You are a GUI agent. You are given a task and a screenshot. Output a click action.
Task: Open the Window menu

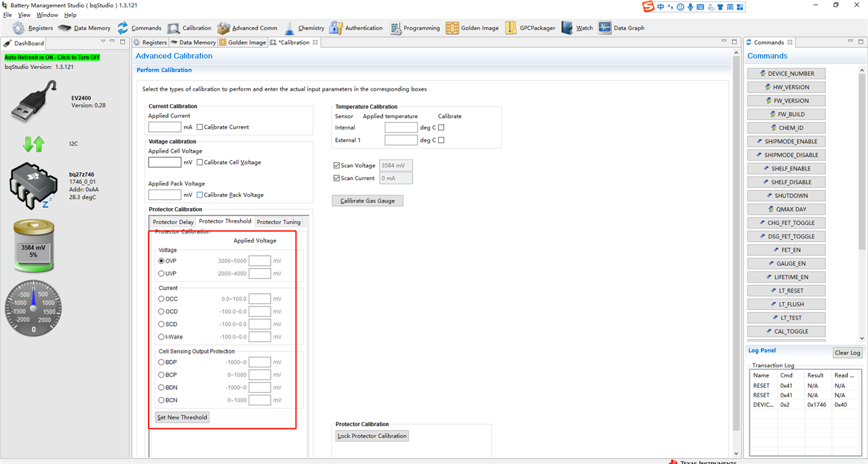pos(47,15)
